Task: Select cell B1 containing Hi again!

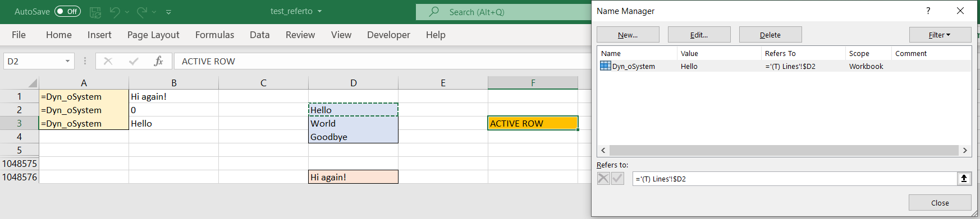Action: click(173, 96)
